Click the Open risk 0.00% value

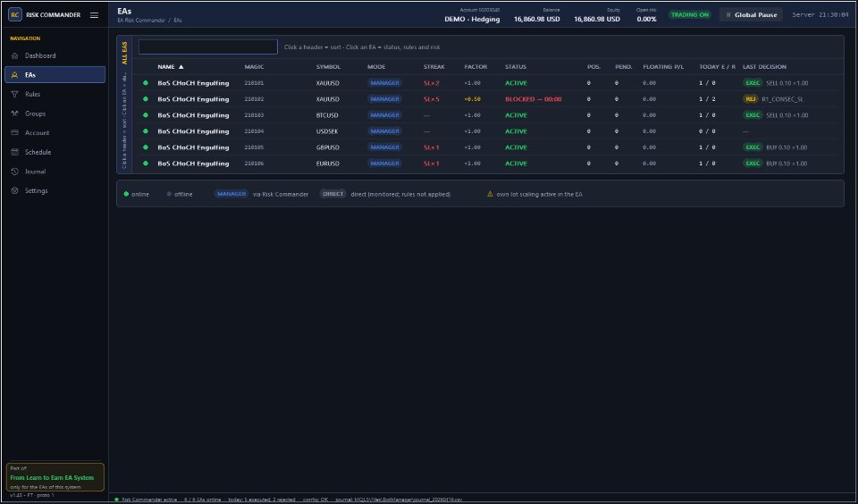646,19
